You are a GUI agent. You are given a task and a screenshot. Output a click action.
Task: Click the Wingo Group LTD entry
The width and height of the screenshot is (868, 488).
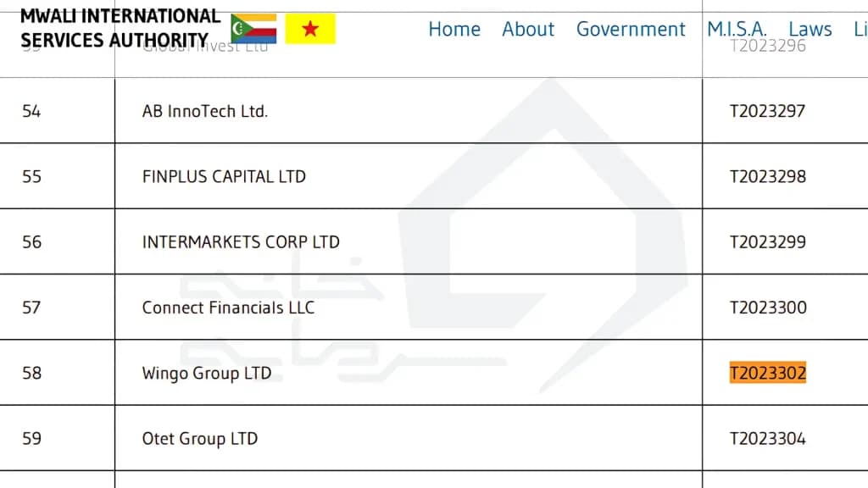207,373
